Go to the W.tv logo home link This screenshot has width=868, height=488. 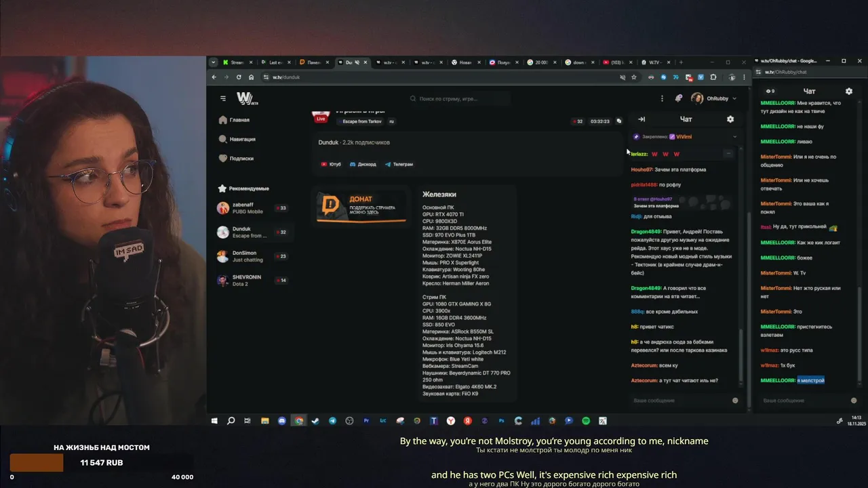click(247, 98)
